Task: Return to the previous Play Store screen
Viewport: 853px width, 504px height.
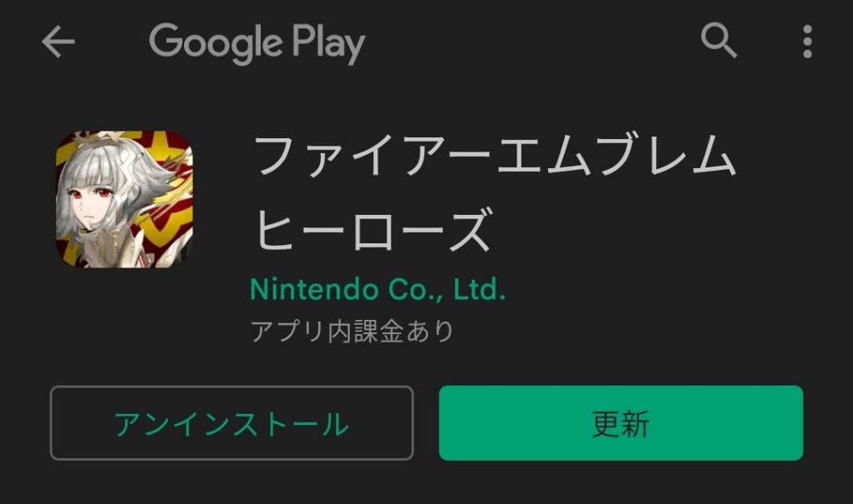Action: pos(58,42)
